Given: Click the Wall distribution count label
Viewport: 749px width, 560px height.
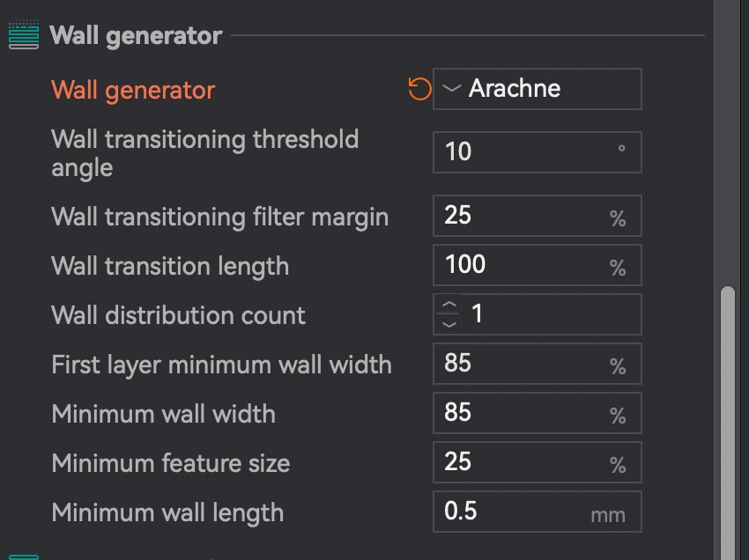Looking at the screenshot, I should tap(179, 315).
